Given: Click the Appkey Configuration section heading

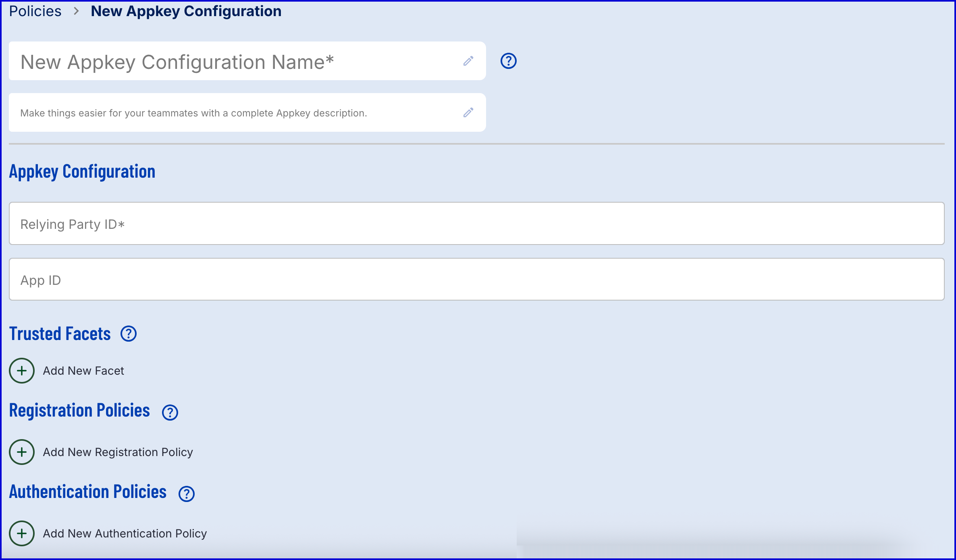Looking at the screenshot, I should tap(82, 172).
